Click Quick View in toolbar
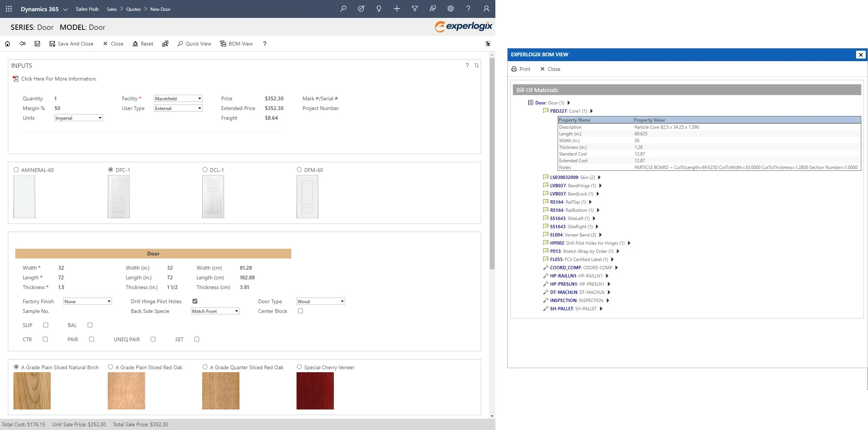This screenshot has width=868, height=430. (194, 44)
